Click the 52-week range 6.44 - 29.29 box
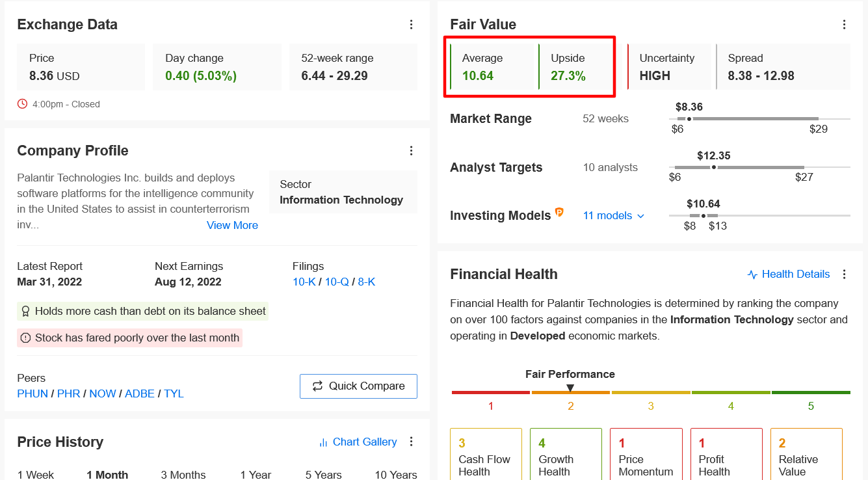 coord(353,67)
